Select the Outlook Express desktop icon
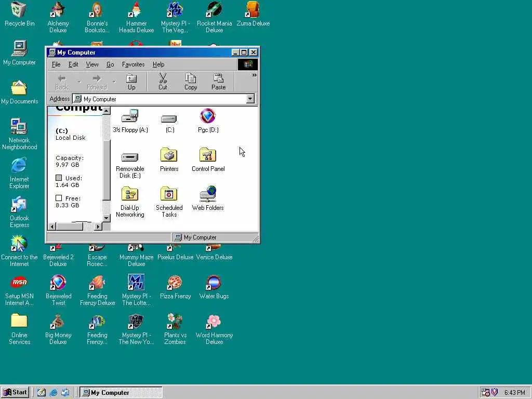This screenshot has width=532, height=399. click(x=19, y=212)
